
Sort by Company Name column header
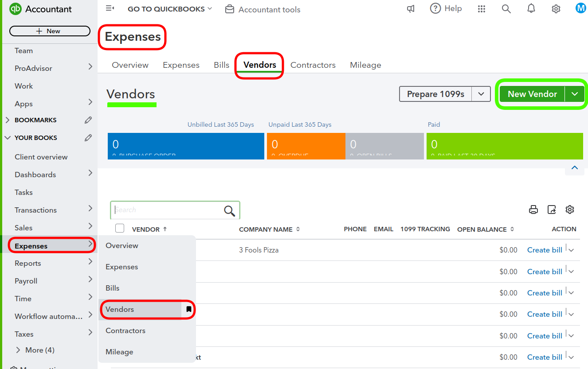[270, 229]
